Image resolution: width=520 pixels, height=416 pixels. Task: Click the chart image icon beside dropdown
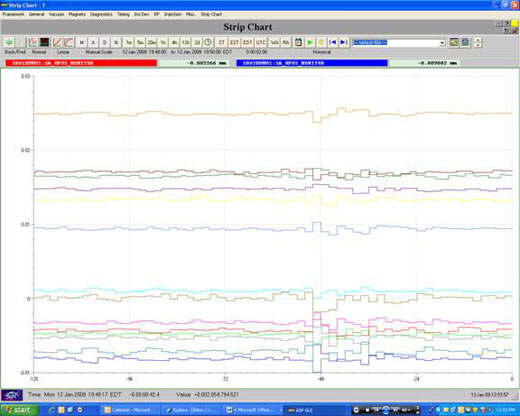click(x=454, y=42)
